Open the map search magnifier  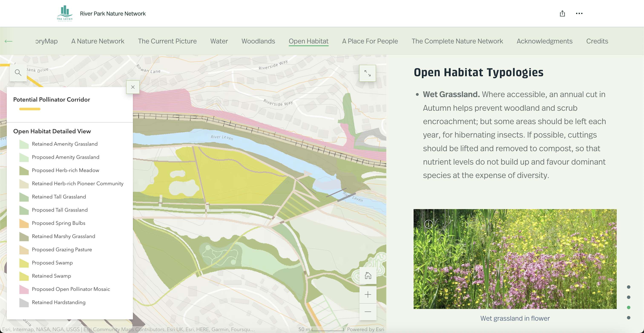(18, 73)
